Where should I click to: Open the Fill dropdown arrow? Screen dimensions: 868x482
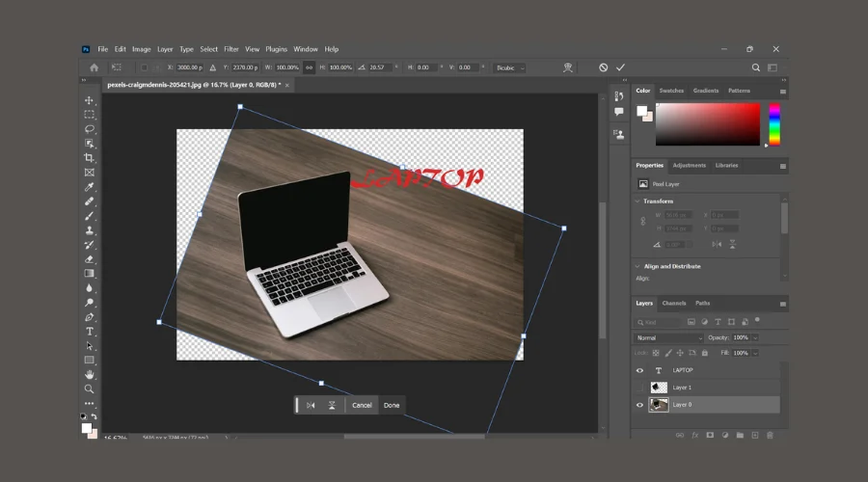coord(755,353)
